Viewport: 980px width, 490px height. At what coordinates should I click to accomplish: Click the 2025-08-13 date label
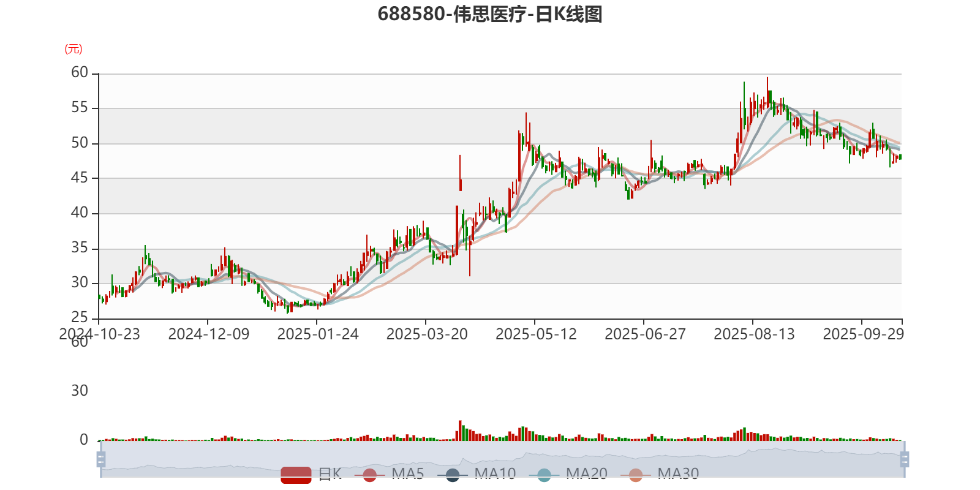point(754,334)
